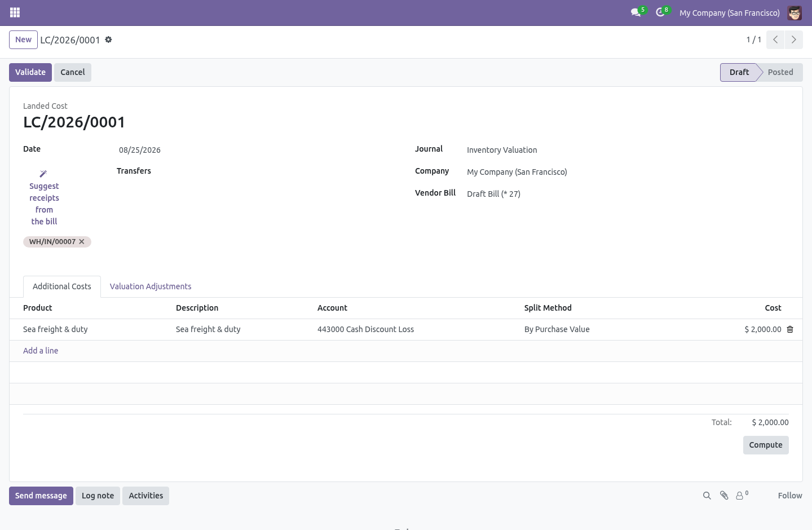Click the Validate button
Screen dimensions: 812x530
tap(30, 72)
